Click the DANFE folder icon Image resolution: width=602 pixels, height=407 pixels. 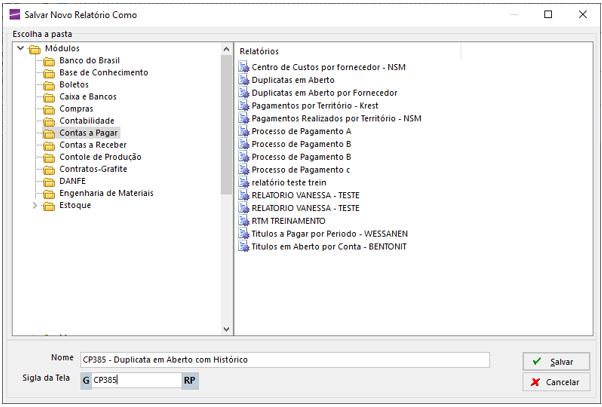[49, 182]
